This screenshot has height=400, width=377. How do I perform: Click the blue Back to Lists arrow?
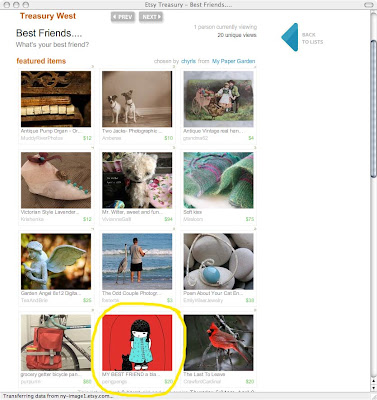(x=290, y=37)
